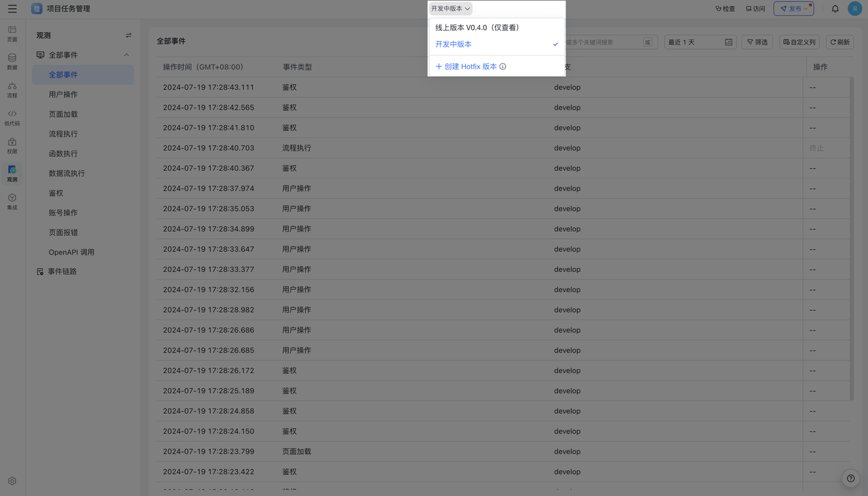This screenshot has width=868, height=496.
Task: Click 事件类型 column header
Action: click(297, 67)
